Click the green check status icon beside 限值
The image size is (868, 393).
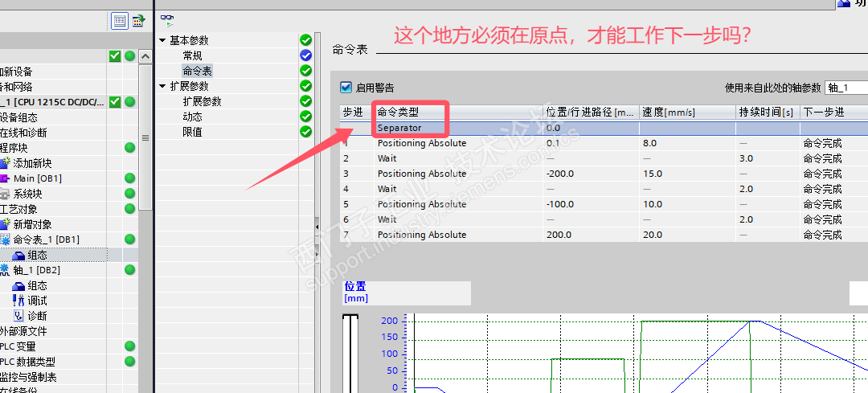[305, 132]
